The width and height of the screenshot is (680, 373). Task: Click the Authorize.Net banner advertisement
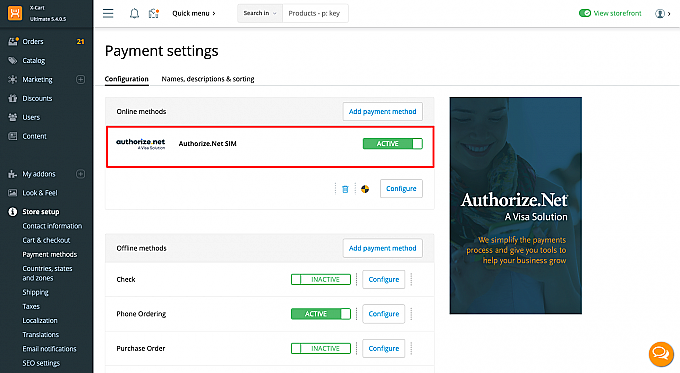[516, 205]
